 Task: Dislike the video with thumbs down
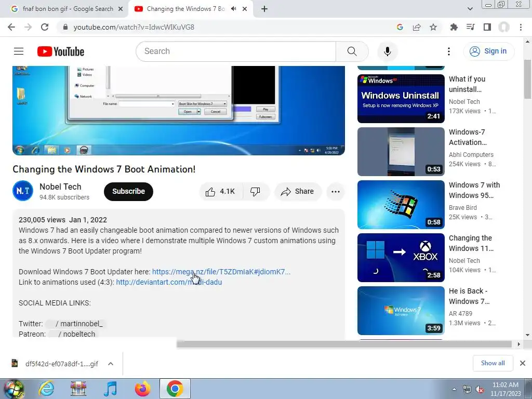[x=256, y=192]
